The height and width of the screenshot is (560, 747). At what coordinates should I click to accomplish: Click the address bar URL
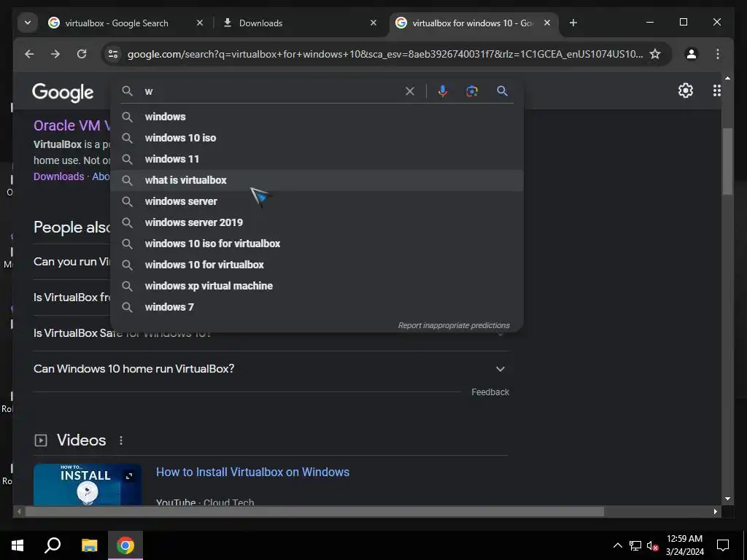(x=385, y=54)
